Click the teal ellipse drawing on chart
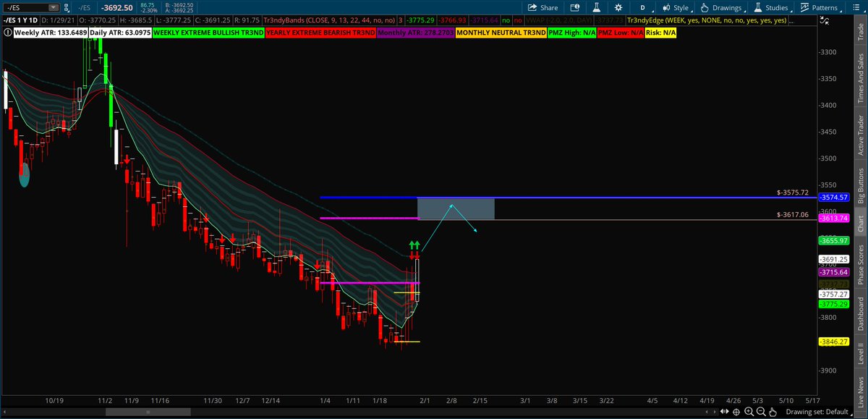The width and height of the screenshot is (868, 419). pyautogui.click(x=24, y=174)
